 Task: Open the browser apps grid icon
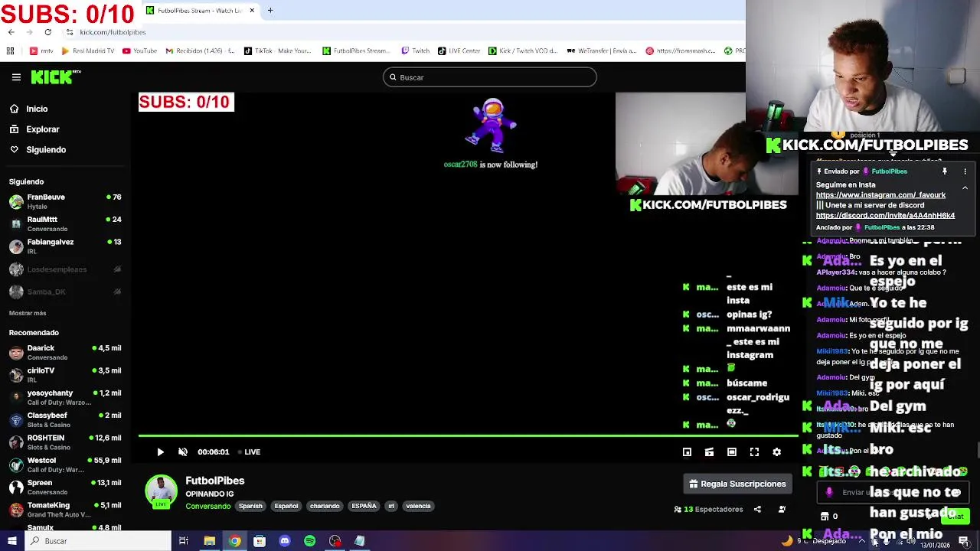[x=10, y=51]
